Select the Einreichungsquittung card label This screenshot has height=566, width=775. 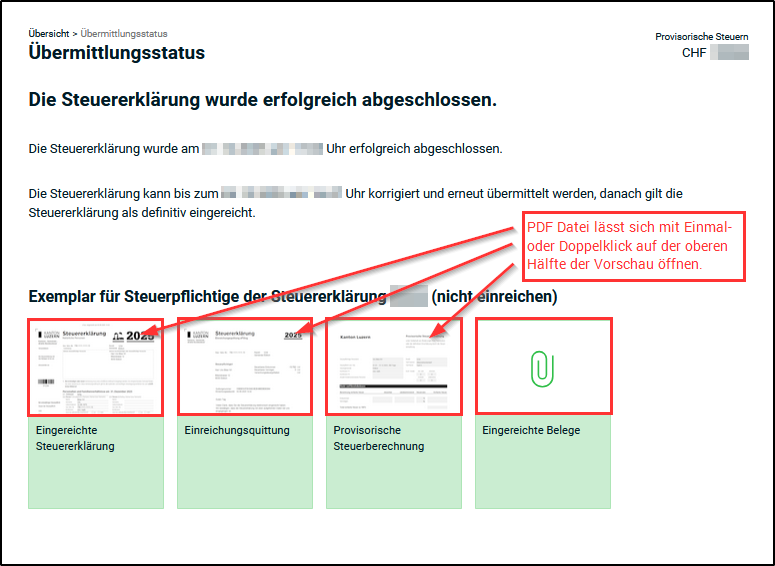pyautogui.click(x=237, y=430)
